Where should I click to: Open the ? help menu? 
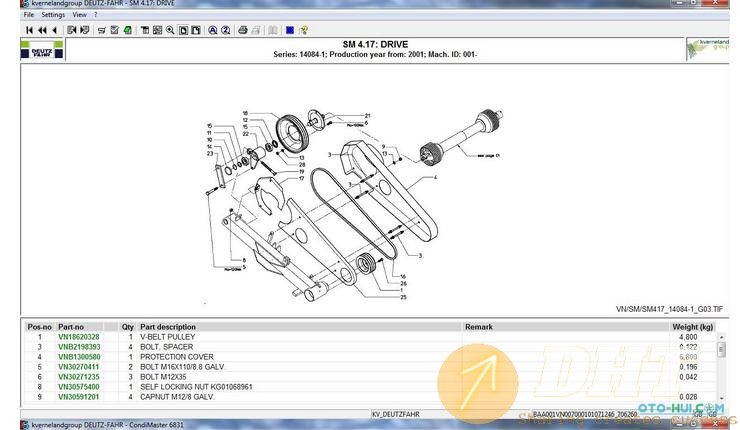pyautogui.click(x=95, y=15)
